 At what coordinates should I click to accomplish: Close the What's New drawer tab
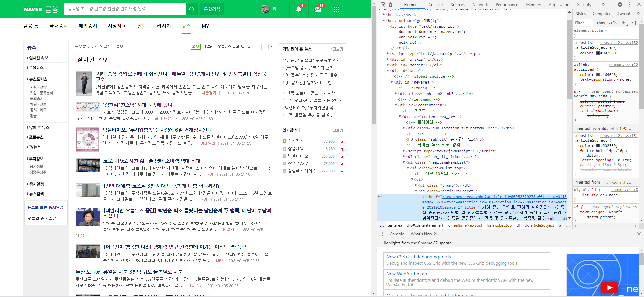point(435,234)
